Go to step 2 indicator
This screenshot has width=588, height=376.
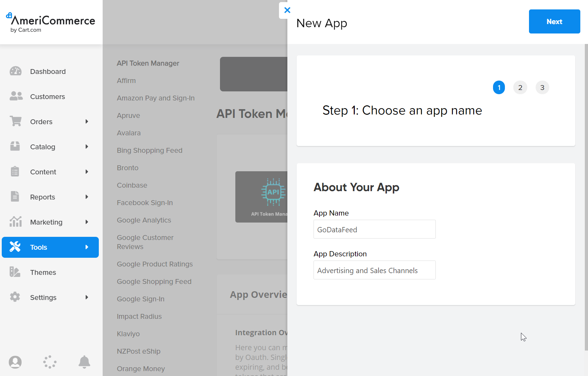click(x=520, y=88)
